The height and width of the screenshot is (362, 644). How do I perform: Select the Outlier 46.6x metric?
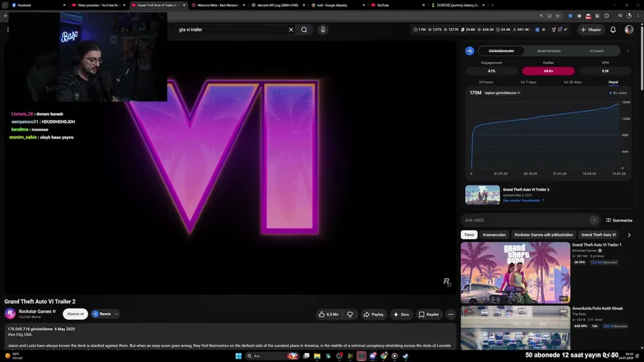click(548, 71)
